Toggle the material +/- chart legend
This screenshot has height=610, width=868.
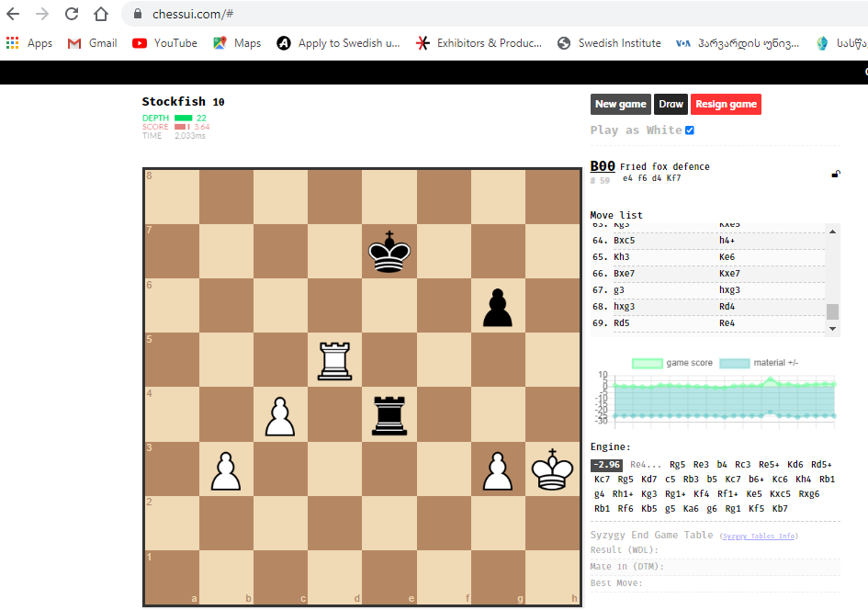click(759, 363)
